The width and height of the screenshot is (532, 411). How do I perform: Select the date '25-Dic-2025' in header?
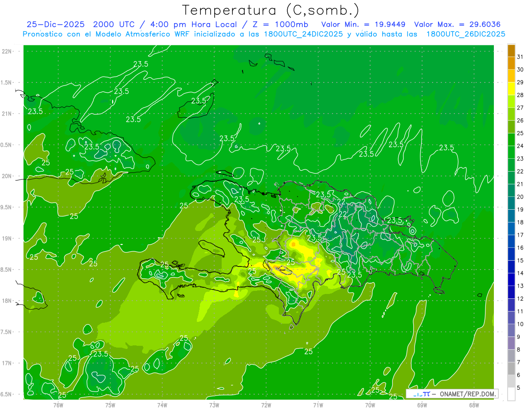click(56, 24)
